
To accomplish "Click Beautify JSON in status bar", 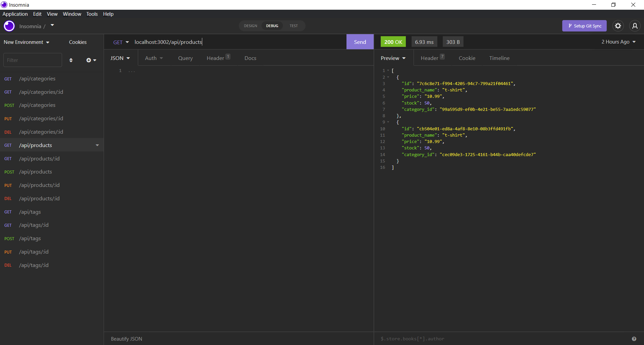I will click(126, 339).
